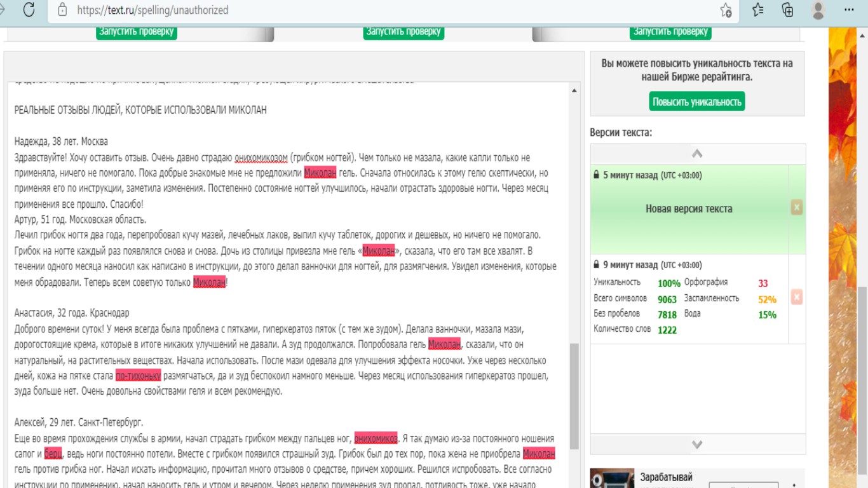The image size is (868, 488).
Task: Open the favorites list icon
Action: 757,10
